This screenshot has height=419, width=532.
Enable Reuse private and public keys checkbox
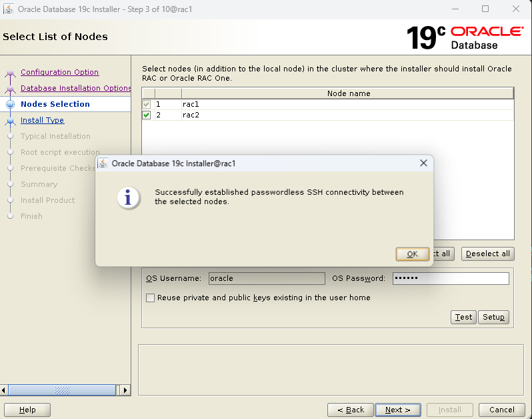pyautogui.click(x=150, y=298)
